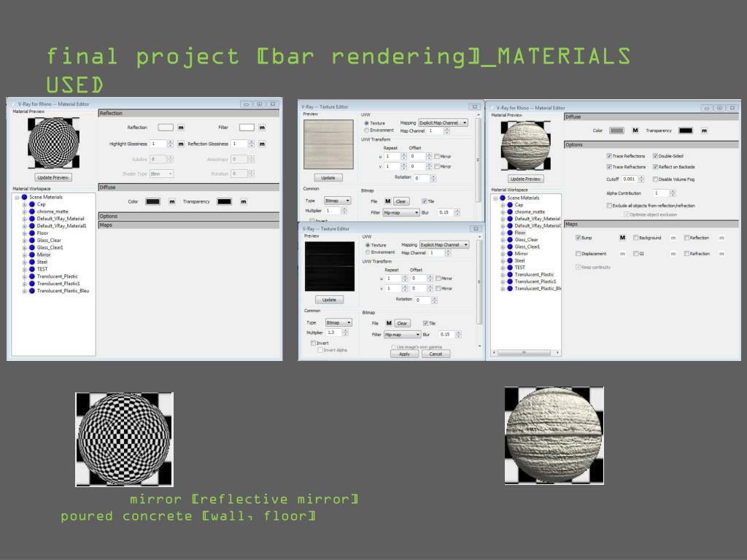Click the m button beside GI map
Image resolution: width=747 pixels, height=560 pixels.
point(673,254)
